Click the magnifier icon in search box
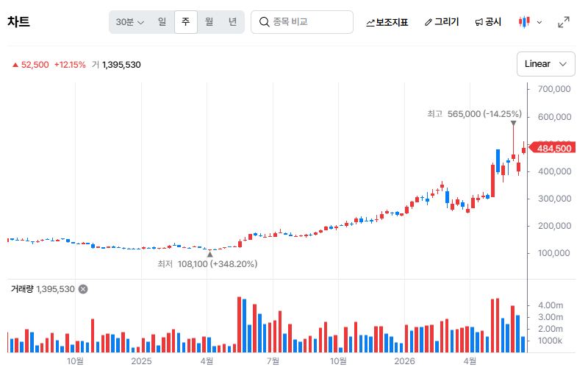The width and height of the screenshot is (588, 373). (265, 22)
